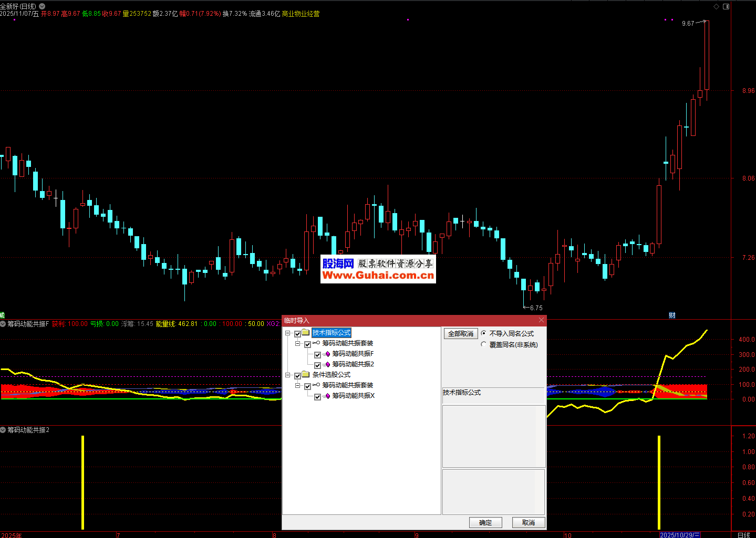Uncheck the 条件选股公式 folder checkbox
Image resolution: width=756 pixels, height=538 pixels.
point(298,376)
